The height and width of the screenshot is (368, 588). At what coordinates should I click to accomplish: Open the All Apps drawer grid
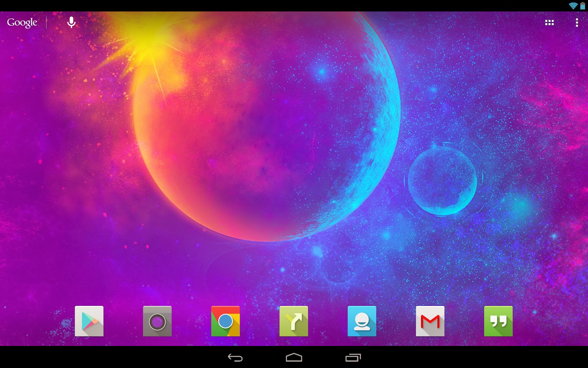(x=550, y=22)
